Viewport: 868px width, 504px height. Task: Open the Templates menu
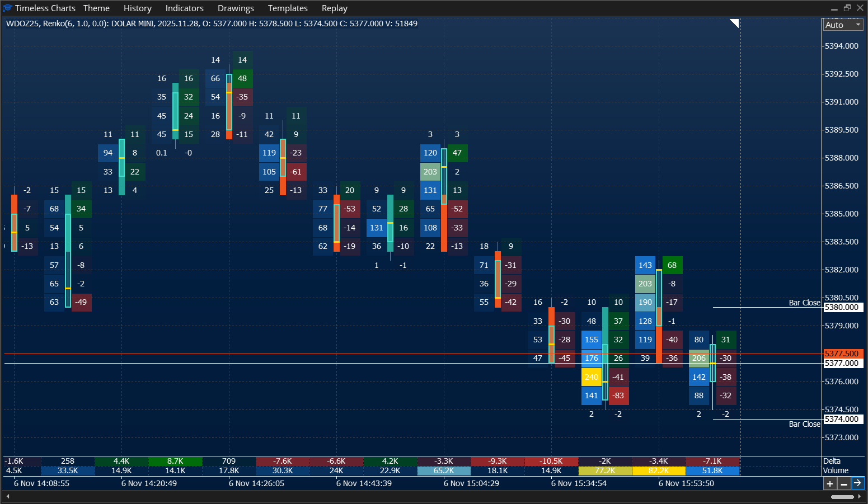pyautogui.click(x=288, y=8)
